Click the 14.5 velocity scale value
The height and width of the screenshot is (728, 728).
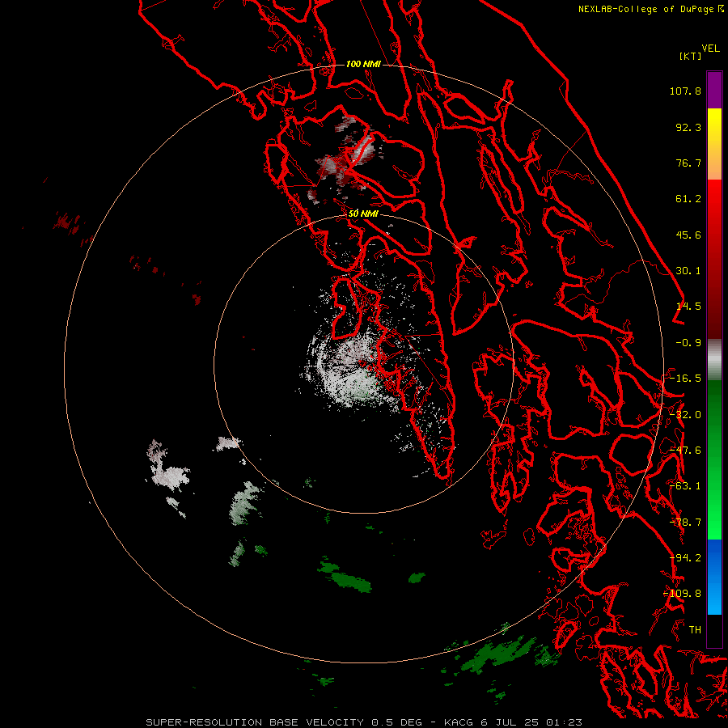(688, 307)
